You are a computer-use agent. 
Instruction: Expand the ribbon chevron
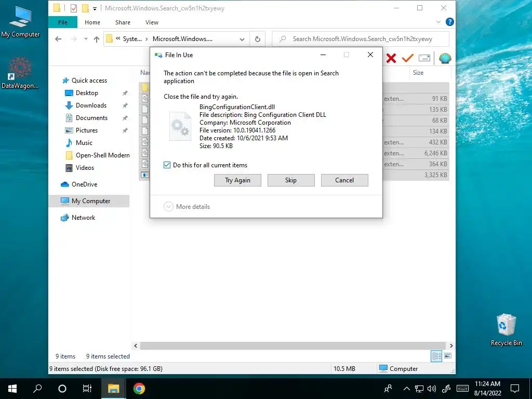click(438, 22)
